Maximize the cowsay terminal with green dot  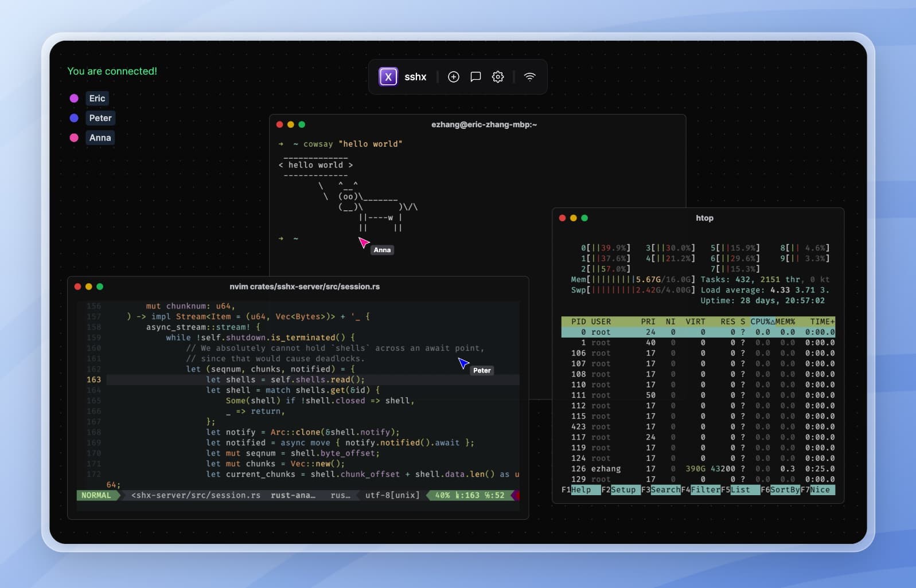[x=302, y=124]
